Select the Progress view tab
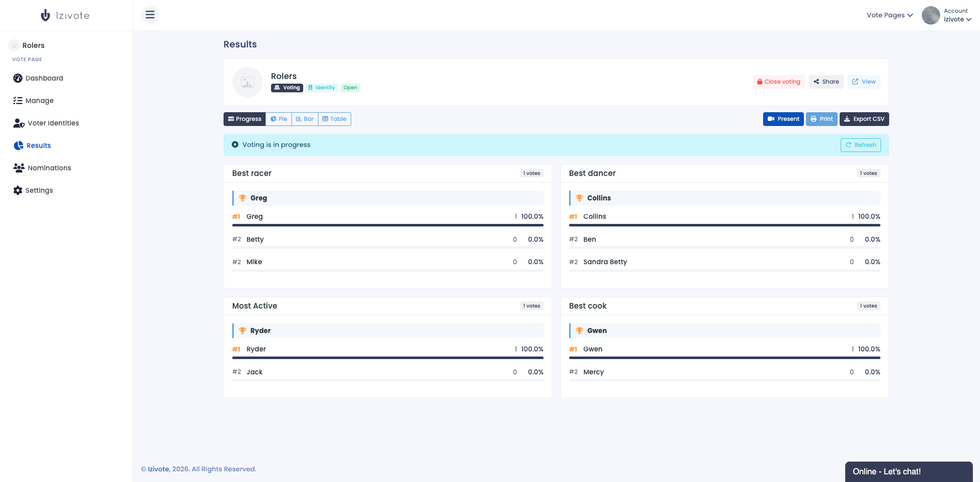Image resolution: width=980 pixels, height=482 pixels. click(244, 119)
